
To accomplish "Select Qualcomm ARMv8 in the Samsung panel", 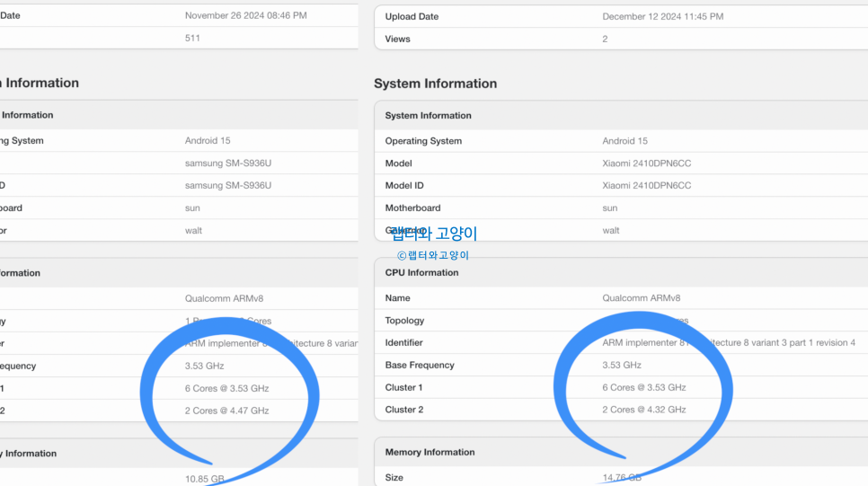I will coord(224,298).
